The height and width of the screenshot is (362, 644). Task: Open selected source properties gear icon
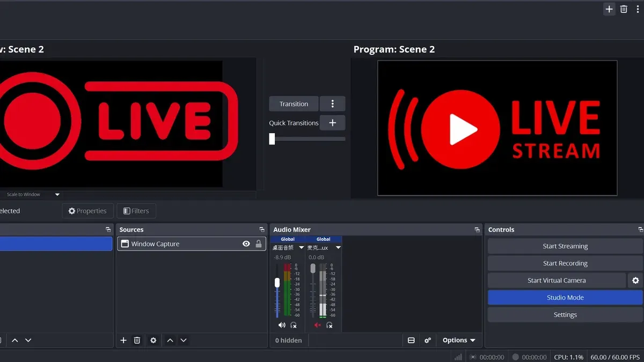(153, 340)
